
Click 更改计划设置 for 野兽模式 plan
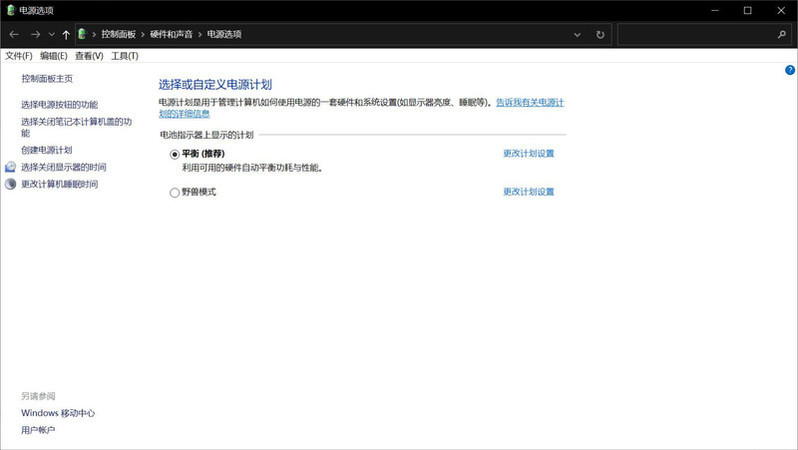click(x=528, y=192)
